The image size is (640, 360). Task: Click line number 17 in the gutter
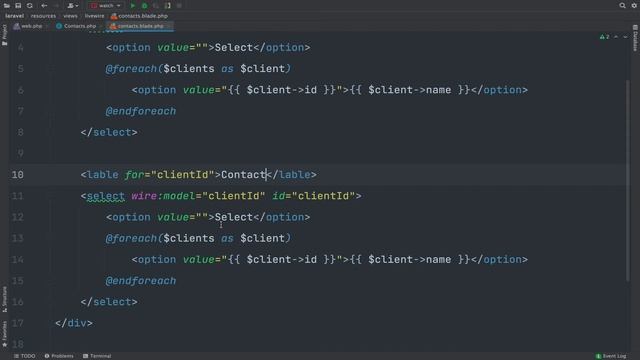pyautogui.click(x=18, y=323)
